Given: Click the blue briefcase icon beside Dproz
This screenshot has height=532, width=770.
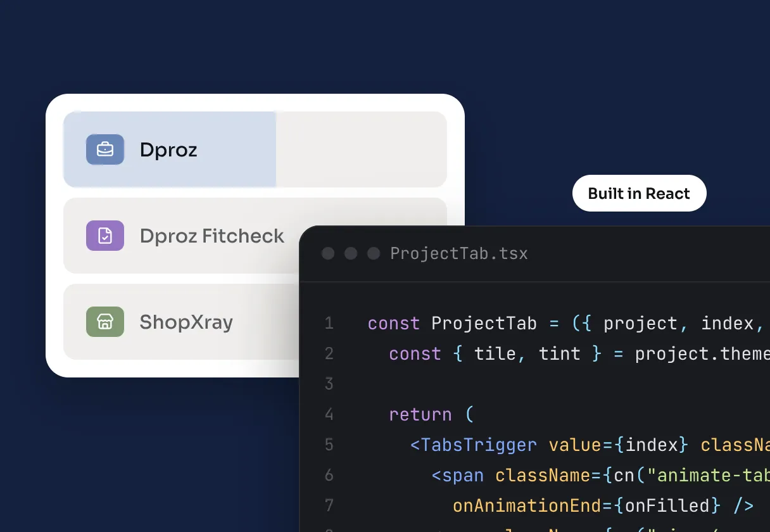Looking at the screenshot, I should pos(105,149).
